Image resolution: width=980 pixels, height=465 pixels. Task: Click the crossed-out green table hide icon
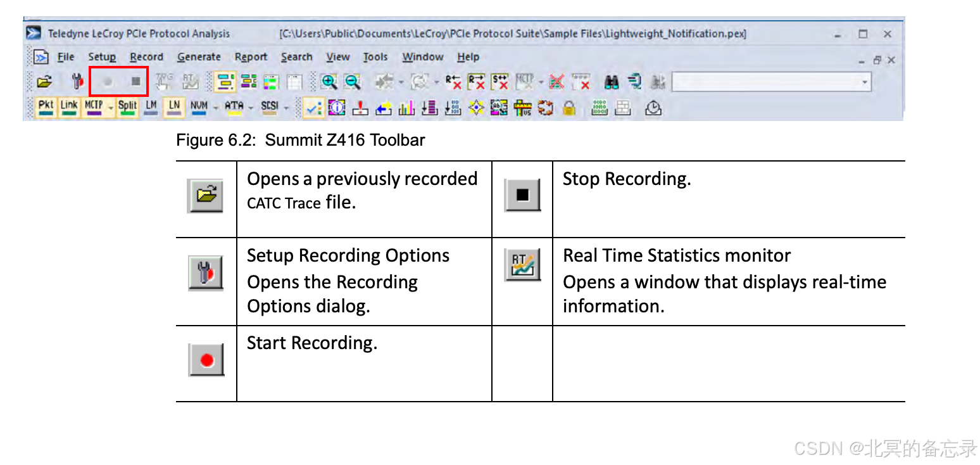(x=556, y=82)
